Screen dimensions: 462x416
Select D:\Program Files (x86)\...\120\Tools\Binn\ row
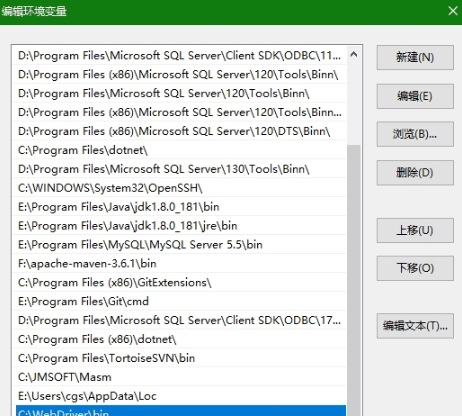(x=180, y=74)
